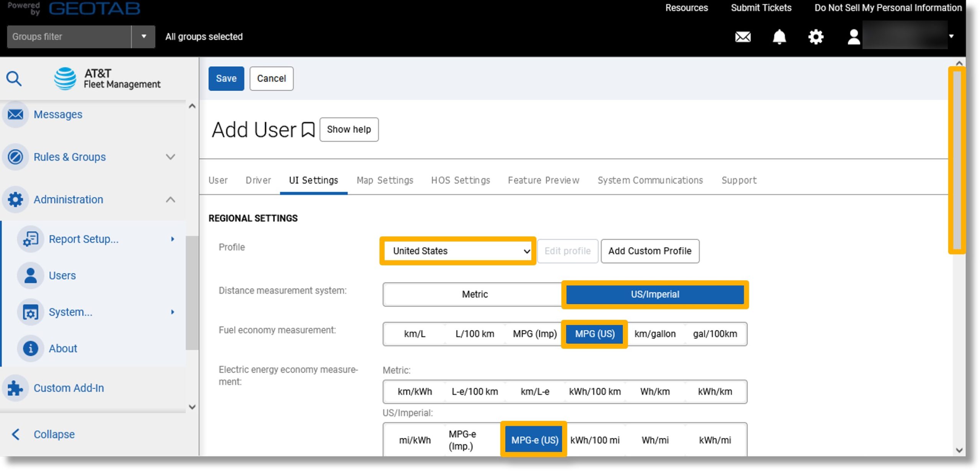Select kWh/100 mi electric economy

[x=595, y=440]
